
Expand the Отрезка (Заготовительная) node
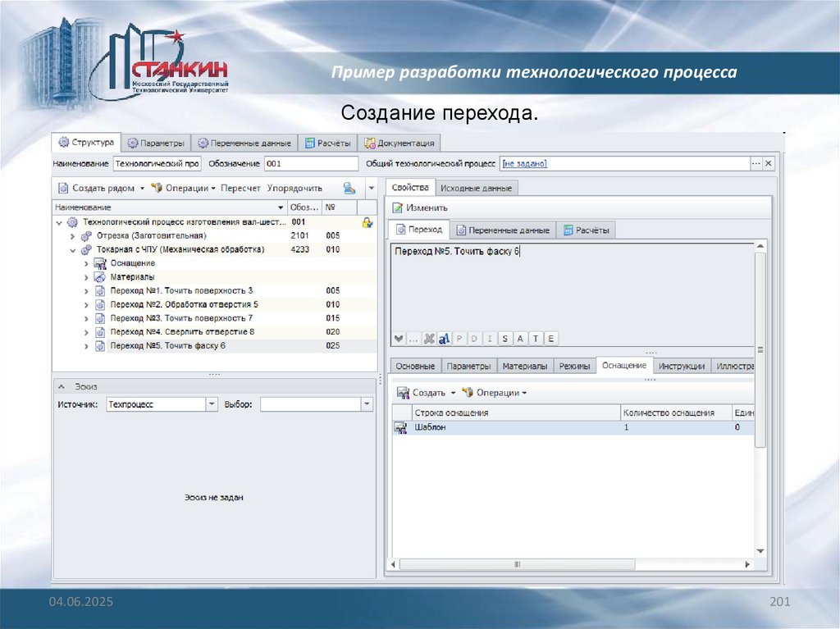pyautogui.click(x=73, y=236)
